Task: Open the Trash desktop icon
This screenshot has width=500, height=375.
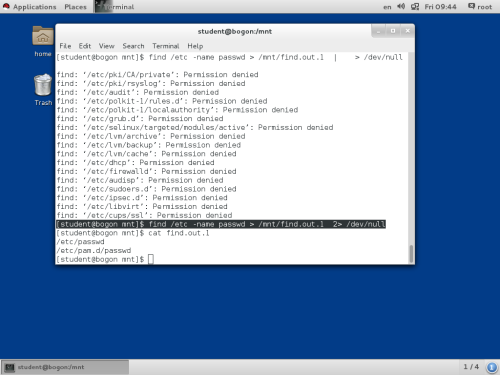Action: pos(43,85)
